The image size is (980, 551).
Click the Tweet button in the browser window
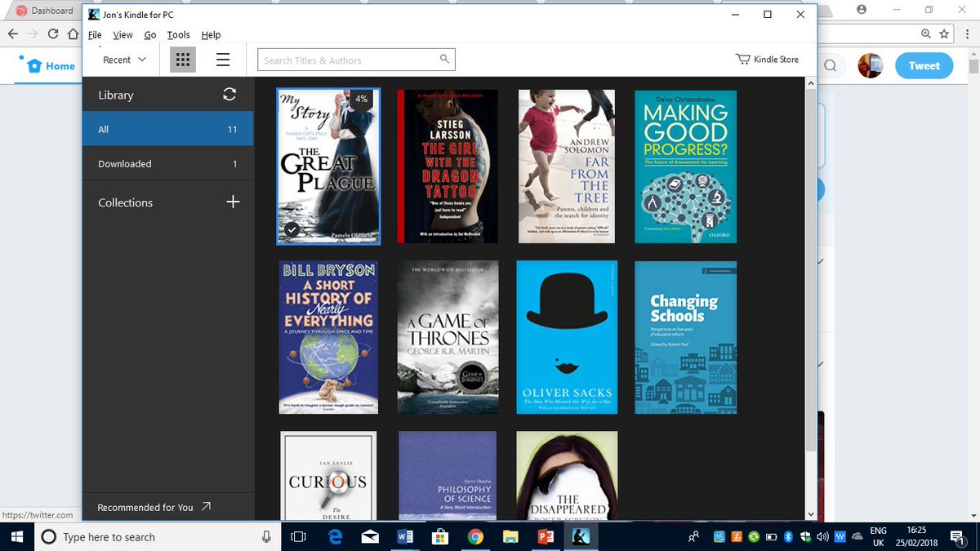pyautogui.click(x=924, y=66)
